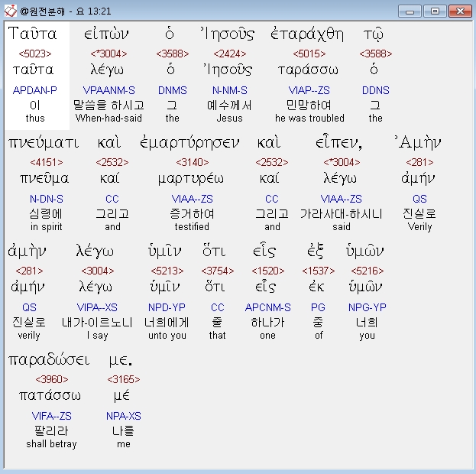Viewport: 476px width, 474px height.
Task: Maximize the 원전분해 window
Action: tap(435, 11)
